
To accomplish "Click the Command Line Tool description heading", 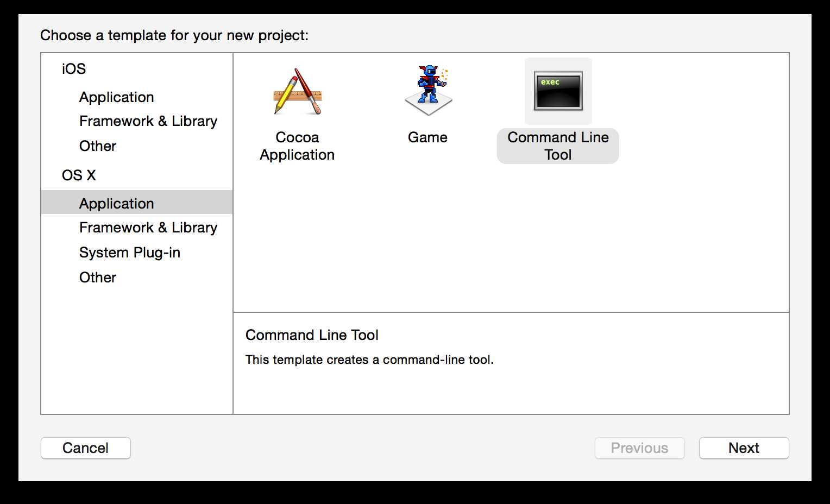I will tap(312, 335).
